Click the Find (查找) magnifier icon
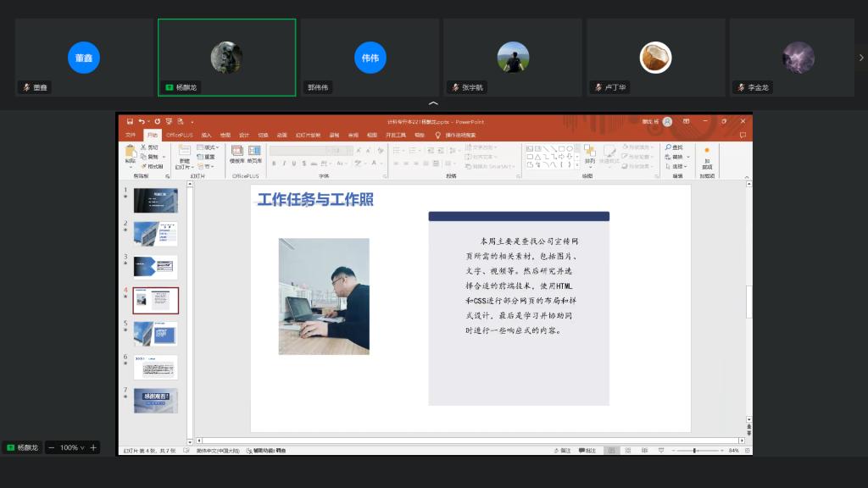This screenshot has width=868, height=488. pyautogui.click(x=673, y=147)
